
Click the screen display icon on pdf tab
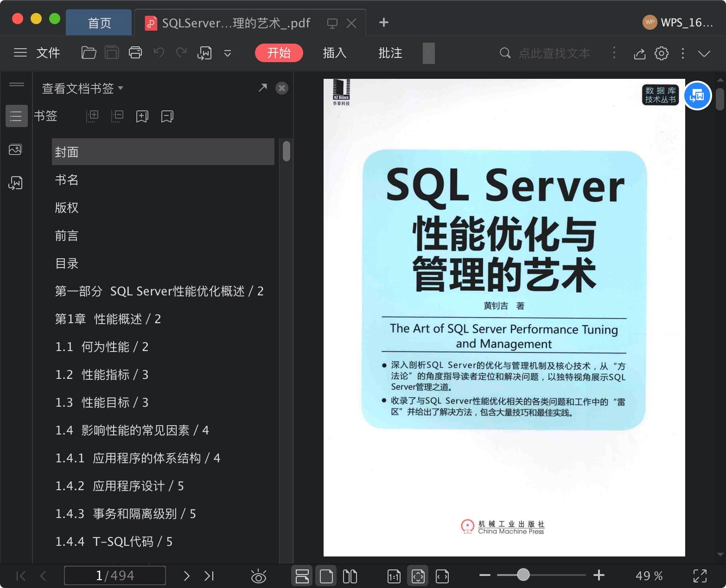coord(332,23)
